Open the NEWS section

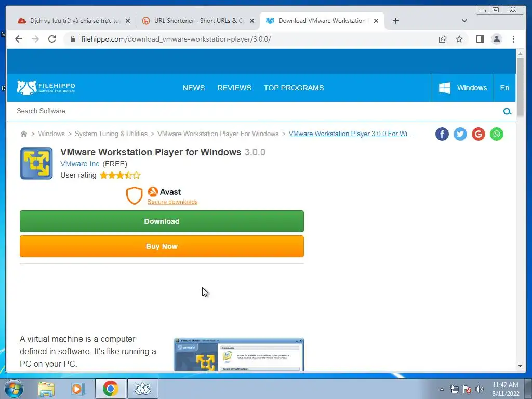tap(193, 88)
